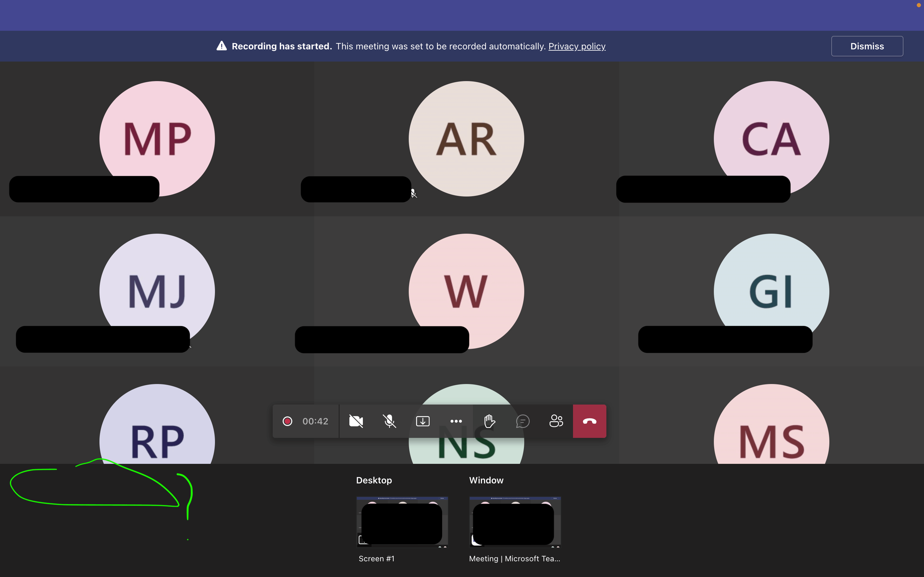This screenshot has height=577, width=924.
Task: Open the Privacy policy link
Action: point(577,46)
